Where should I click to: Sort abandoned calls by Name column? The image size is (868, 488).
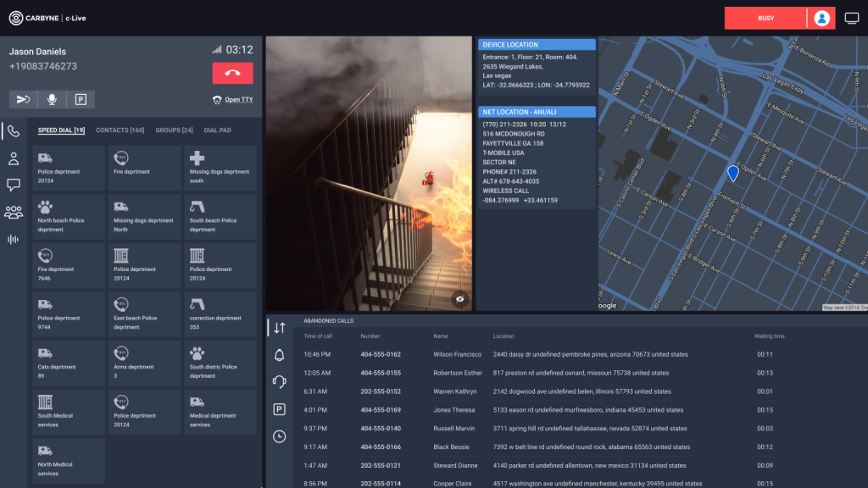tap(441, 336)
